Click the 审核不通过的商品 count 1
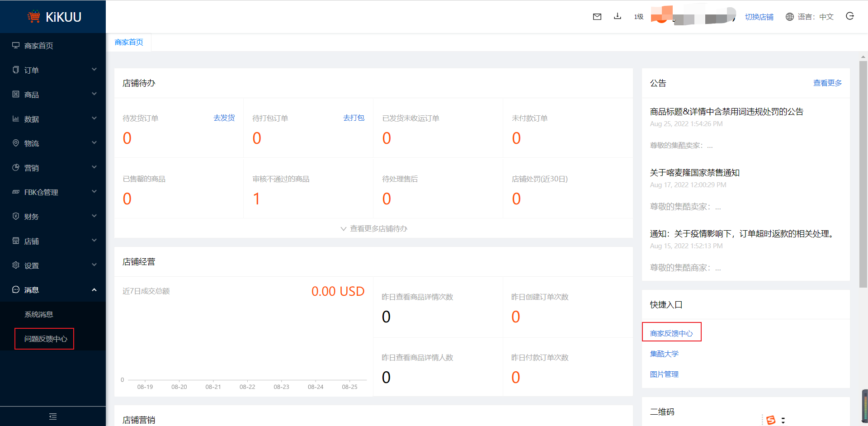This screenshot has height=426, width=868. click(256, 199)
